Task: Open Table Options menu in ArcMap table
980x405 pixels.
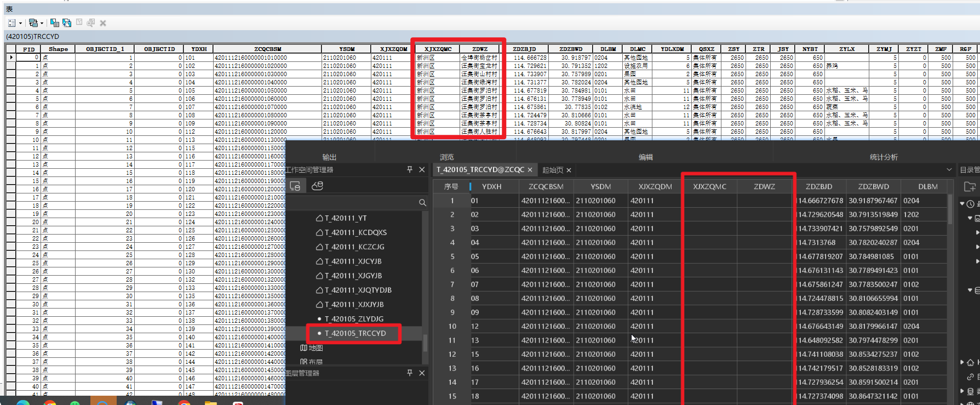Action: (x=12, y=23)
